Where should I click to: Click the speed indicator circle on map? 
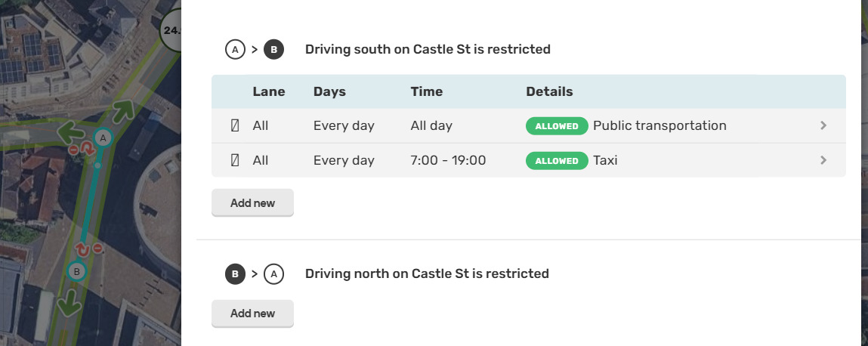coord(173,32)
